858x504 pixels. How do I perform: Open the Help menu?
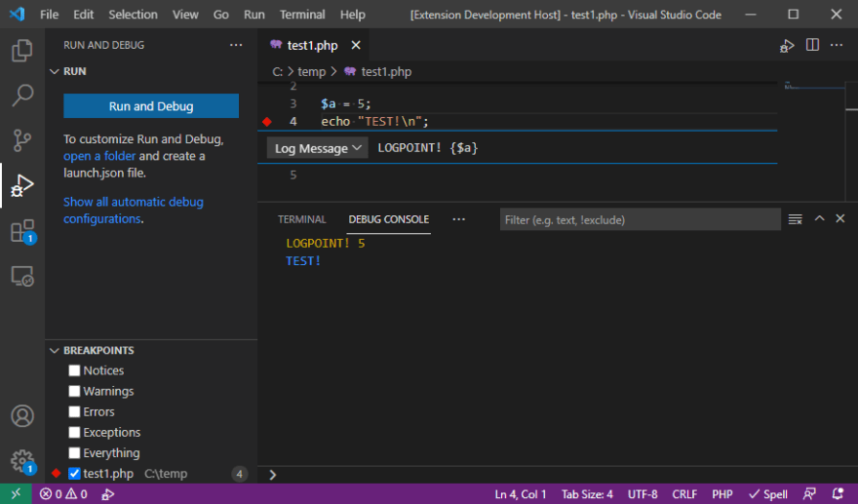click(x=352, y=15)
